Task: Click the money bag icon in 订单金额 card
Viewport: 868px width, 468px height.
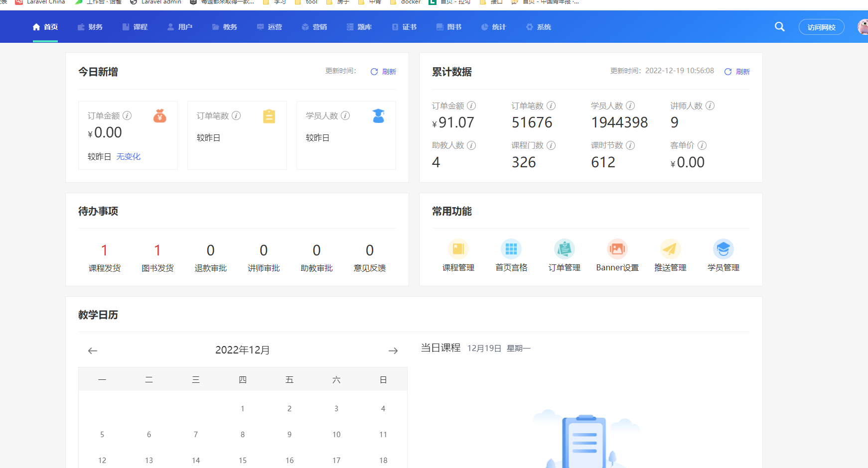Action: pos(160,116)
